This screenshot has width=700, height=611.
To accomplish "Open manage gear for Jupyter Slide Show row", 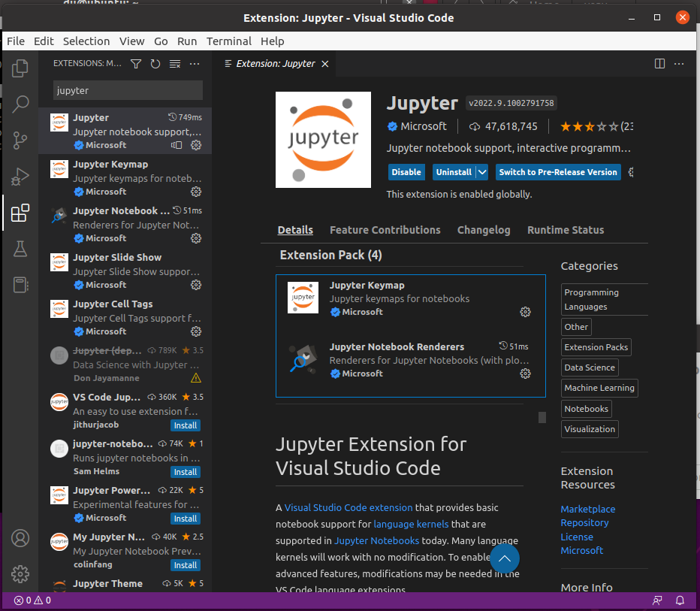I will 196,285.
